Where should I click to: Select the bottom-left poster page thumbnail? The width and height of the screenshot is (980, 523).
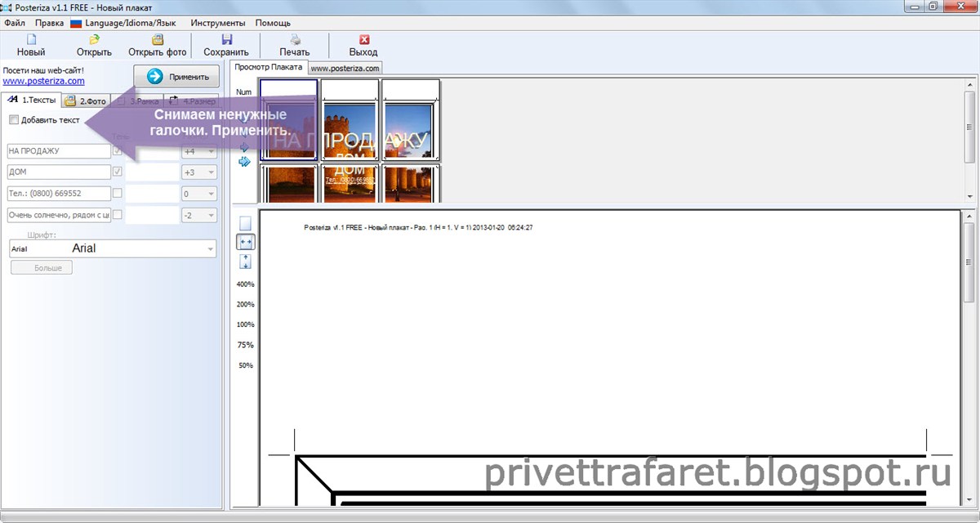point(288,183)
